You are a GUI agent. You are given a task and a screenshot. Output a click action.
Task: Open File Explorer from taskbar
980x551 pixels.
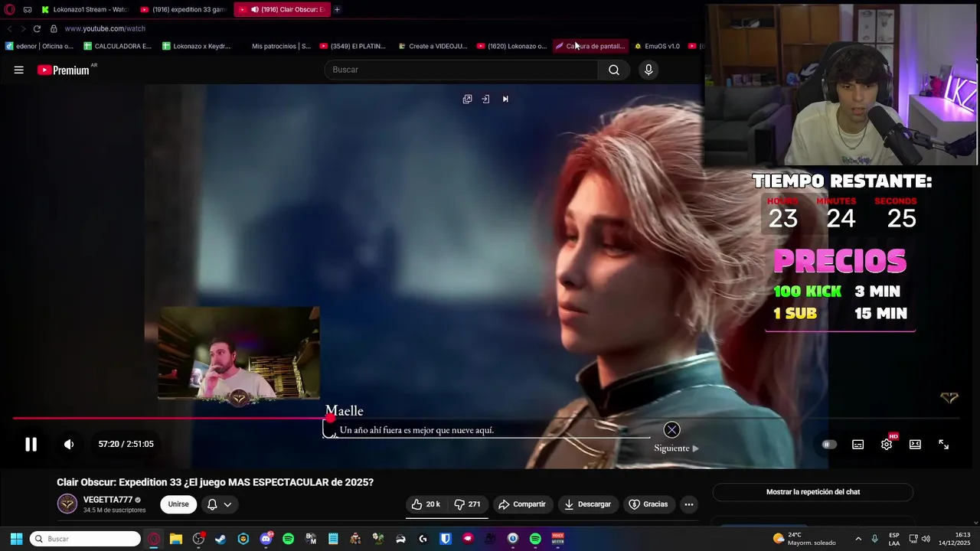pyautogui.click(x=176, y=539)
